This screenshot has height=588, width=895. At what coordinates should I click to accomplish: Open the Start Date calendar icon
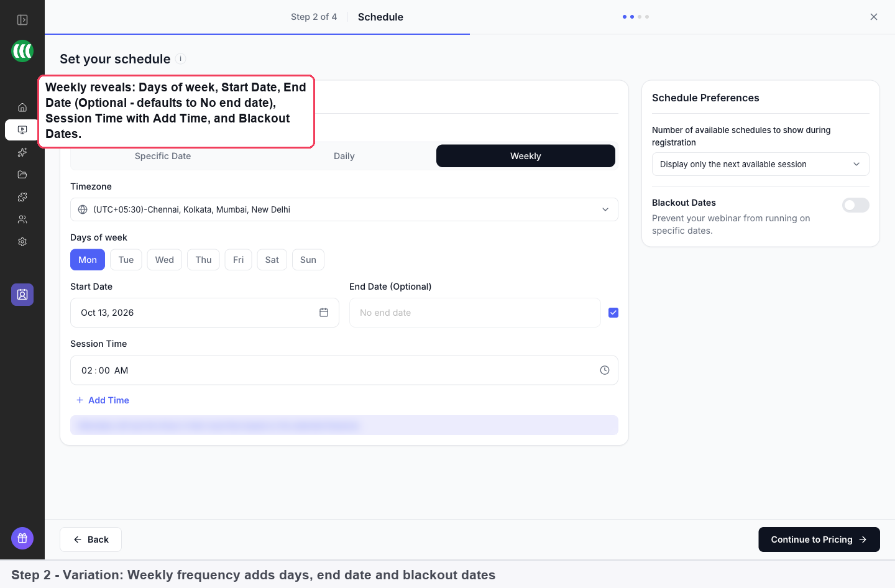[324, 313]
